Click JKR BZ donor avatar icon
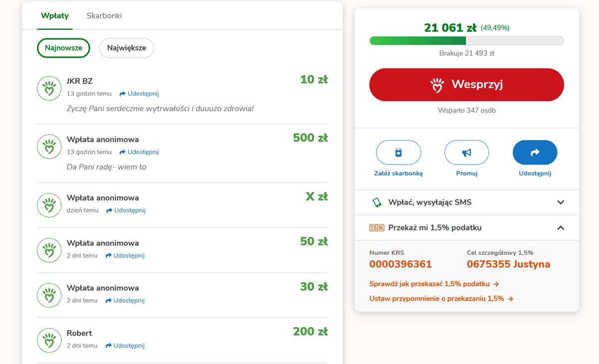 click(49, 88)
